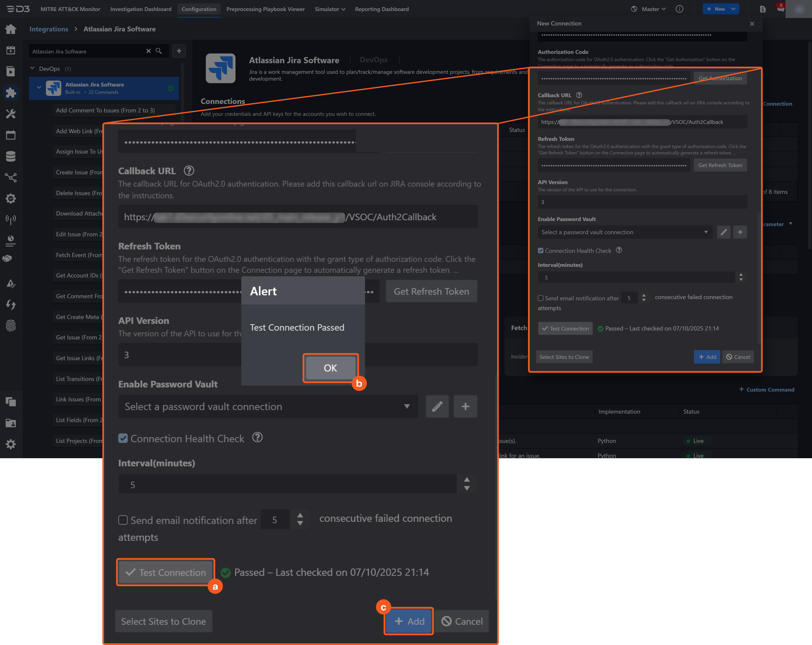Click the Select Sites to Clone button
Viewport: 812px width, 645px height.
click(x=163, y=621)
